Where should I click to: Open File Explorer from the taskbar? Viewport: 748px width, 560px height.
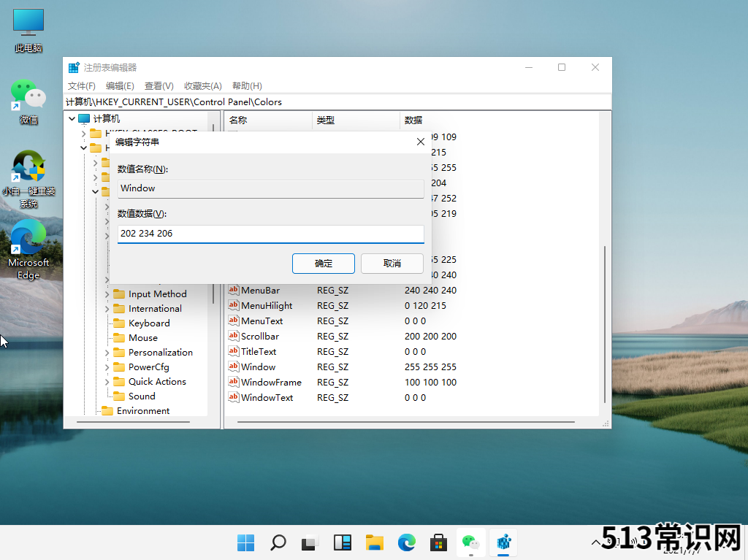point(375,542)
